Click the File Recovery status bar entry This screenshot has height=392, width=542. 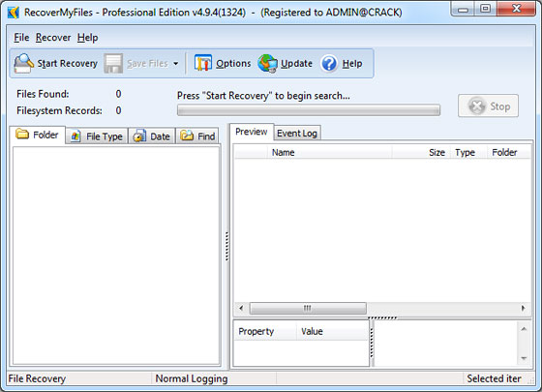37,378
